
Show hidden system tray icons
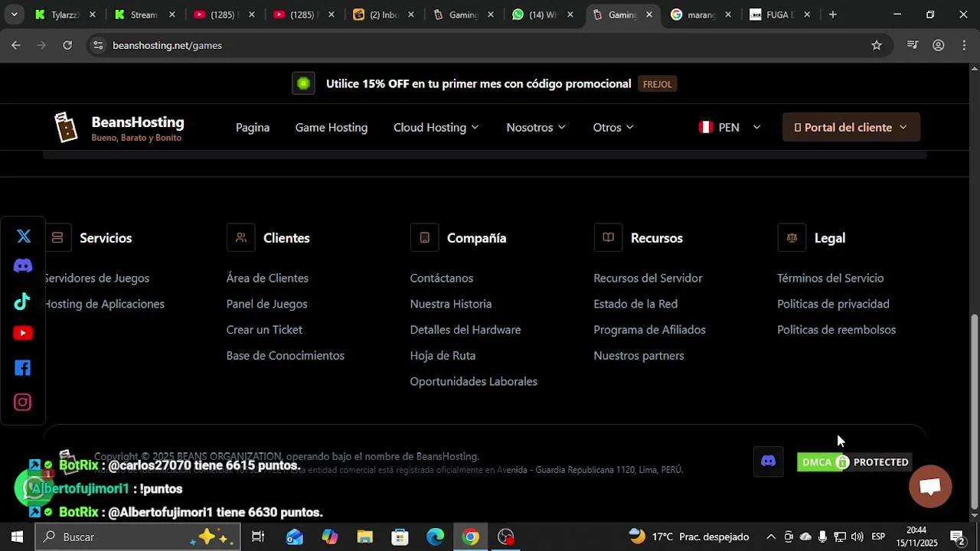(770, 536)
